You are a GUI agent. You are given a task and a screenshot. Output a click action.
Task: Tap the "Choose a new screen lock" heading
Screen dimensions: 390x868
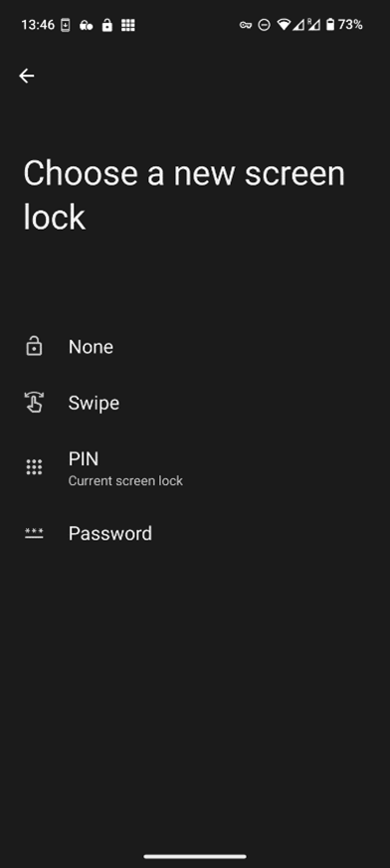(x=184, y=194)
